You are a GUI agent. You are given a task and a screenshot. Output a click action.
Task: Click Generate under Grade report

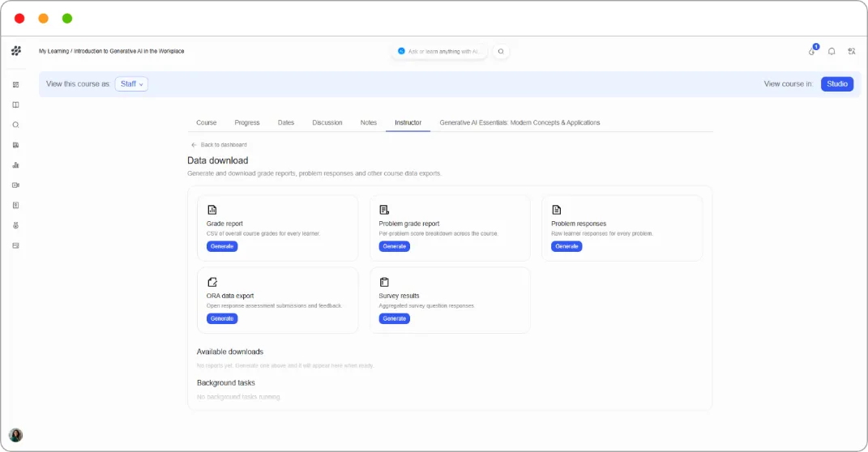[222, 247]
